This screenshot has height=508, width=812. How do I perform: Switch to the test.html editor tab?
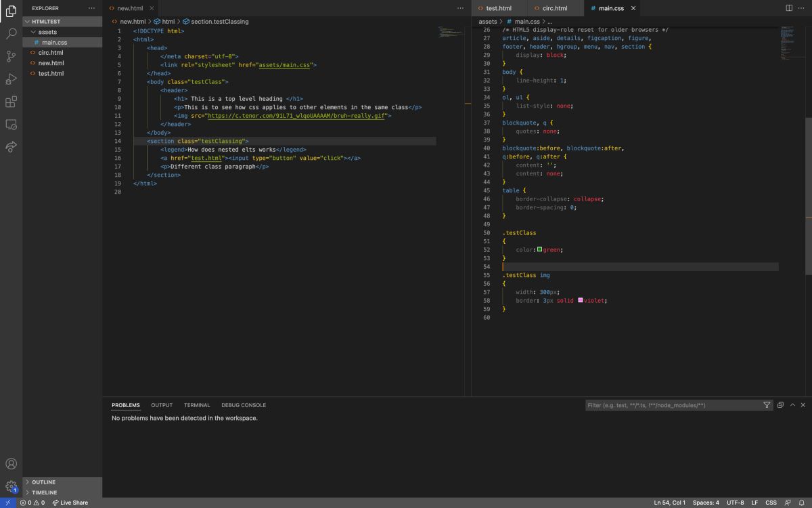[x=499, y=8]
